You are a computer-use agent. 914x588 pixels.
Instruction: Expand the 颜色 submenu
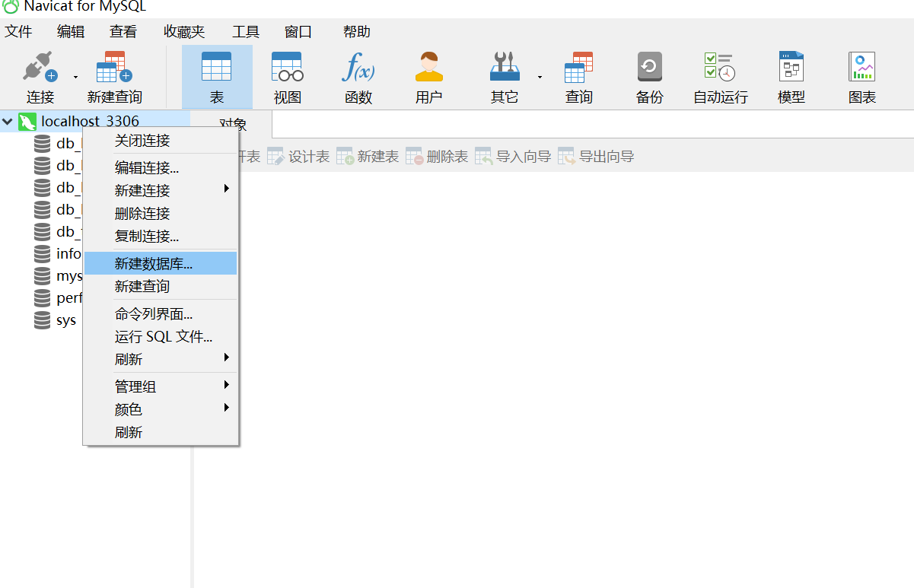161,410
